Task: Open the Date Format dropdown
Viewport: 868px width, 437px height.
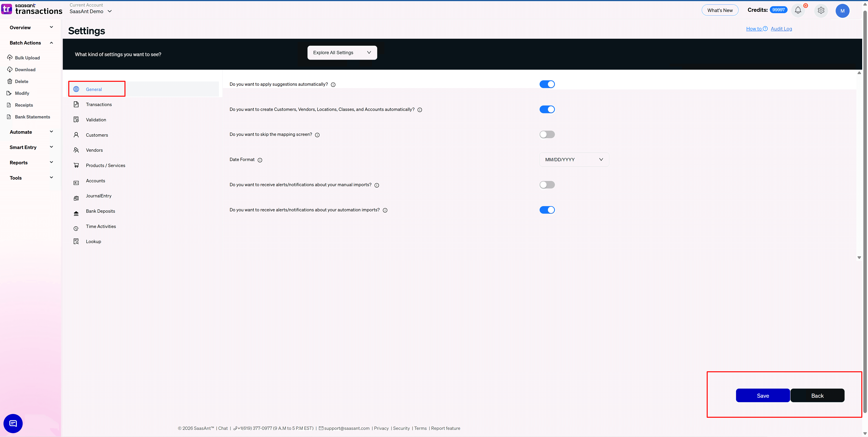Action: click(574, 159)
